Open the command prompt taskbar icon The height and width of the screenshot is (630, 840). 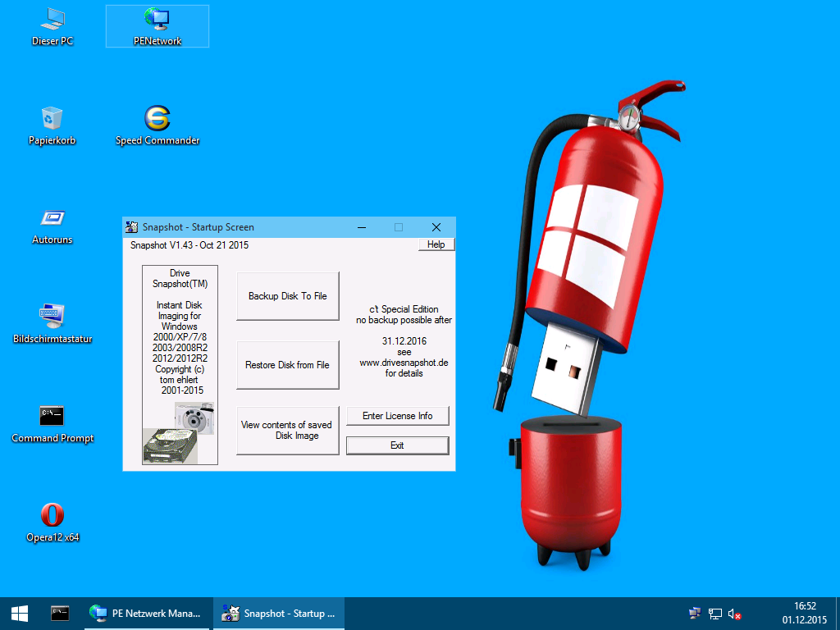(60, 613)
